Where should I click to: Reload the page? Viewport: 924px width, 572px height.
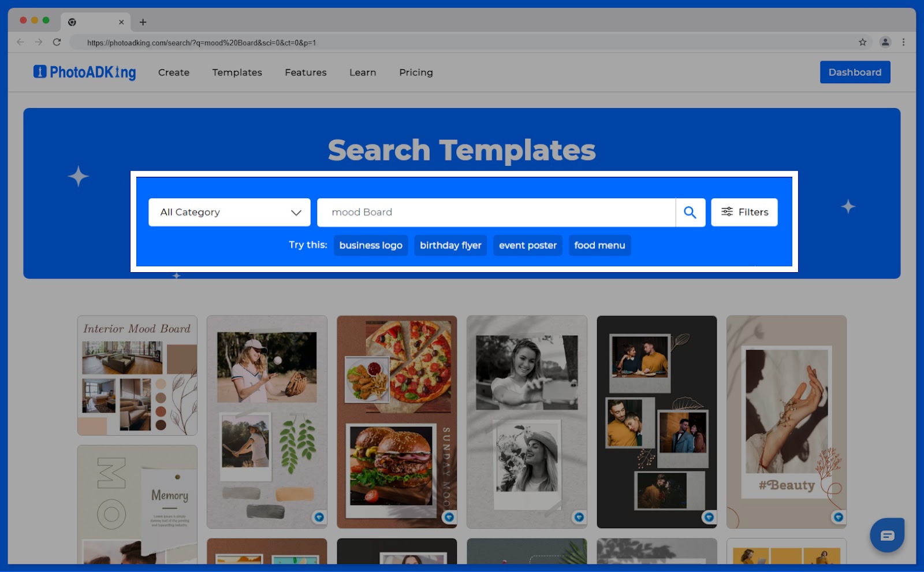pos(57,42)
